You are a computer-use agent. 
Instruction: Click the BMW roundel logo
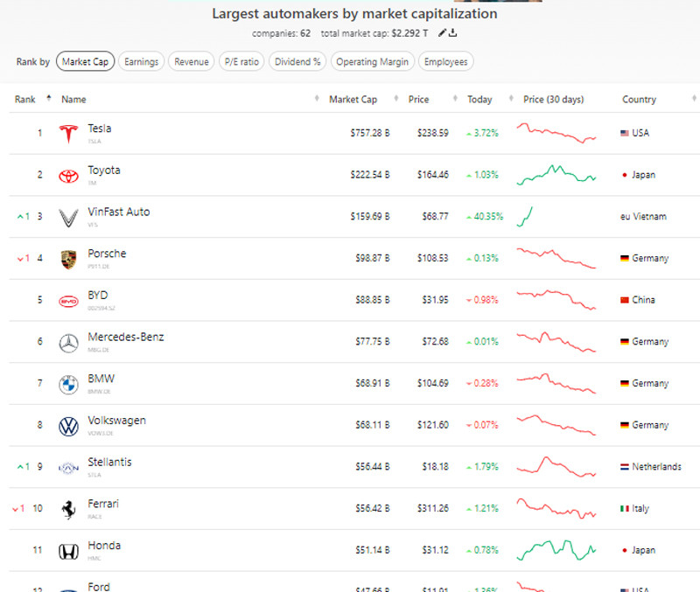click(68, 384)
